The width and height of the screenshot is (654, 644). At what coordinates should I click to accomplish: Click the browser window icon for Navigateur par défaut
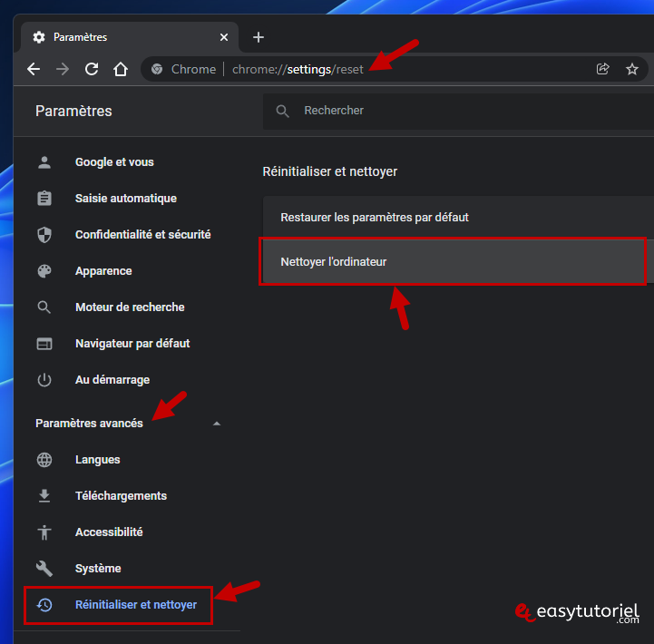(44, 344)
